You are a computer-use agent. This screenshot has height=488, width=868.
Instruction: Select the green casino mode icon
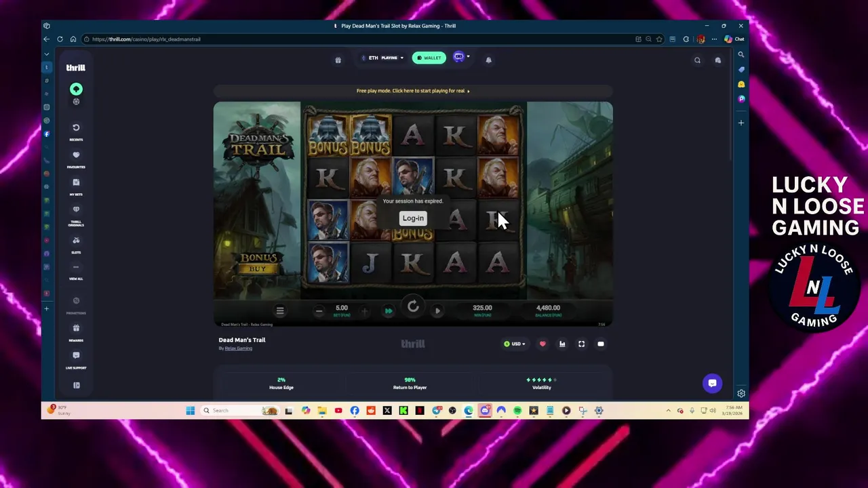(76, 89)
